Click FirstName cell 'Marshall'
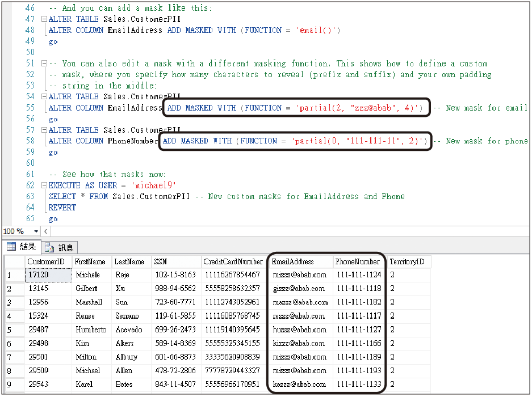The width and height of the screenshot is (532, 397). click(x=91, y=302)
